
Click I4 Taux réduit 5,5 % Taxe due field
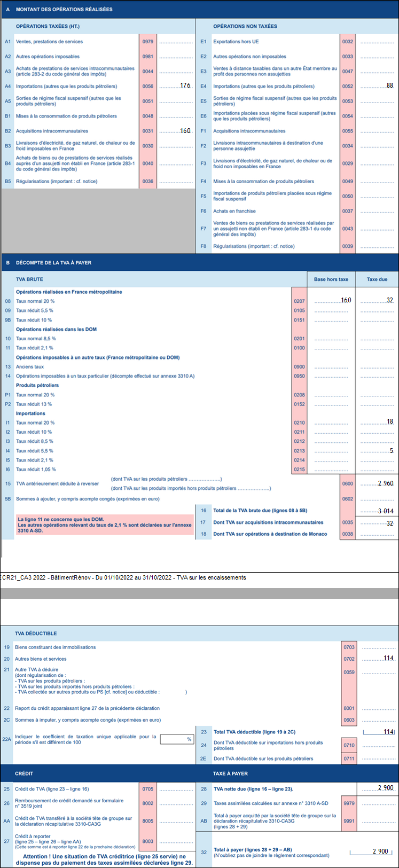(377, 451)
